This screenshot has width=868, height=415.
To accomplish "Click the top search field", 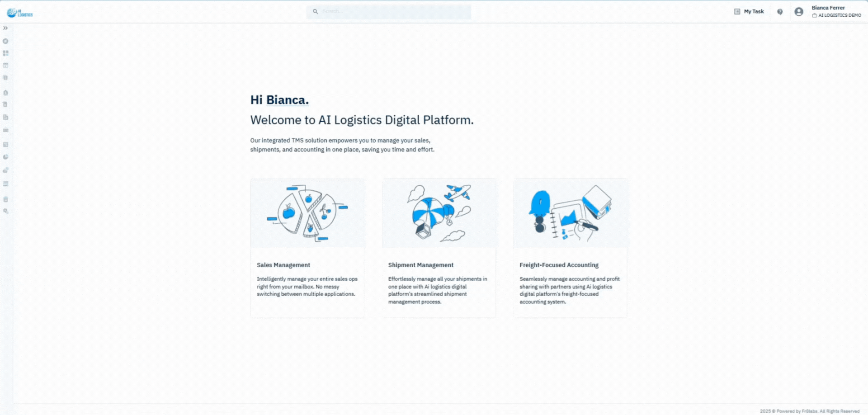I will (x=389, y=11).
